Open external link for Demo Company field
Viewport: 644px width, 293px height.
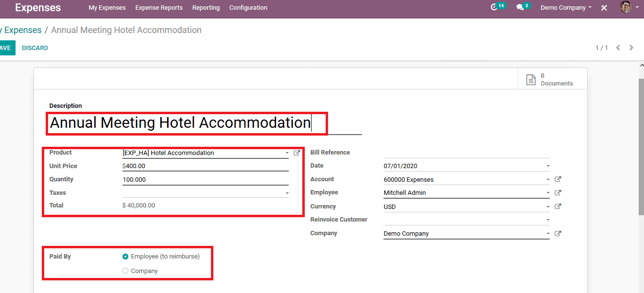(558, 234)
